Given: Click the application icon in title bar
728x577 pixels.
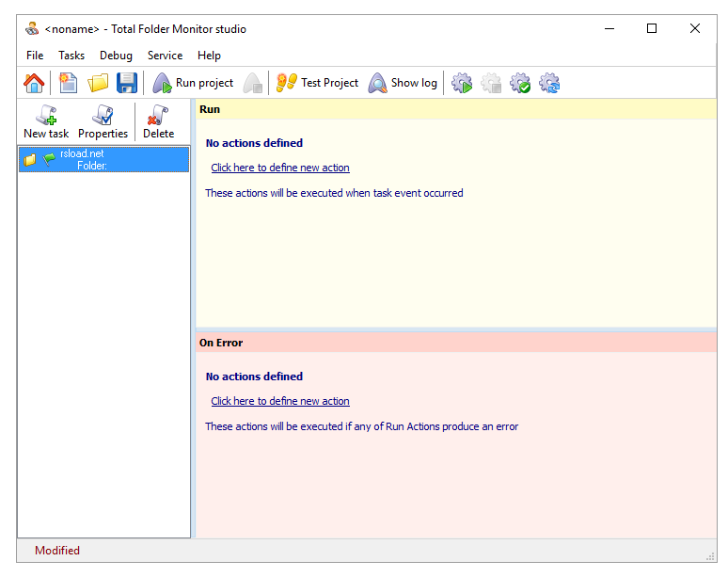Looking at the screenshot, I should coord(32,29).
